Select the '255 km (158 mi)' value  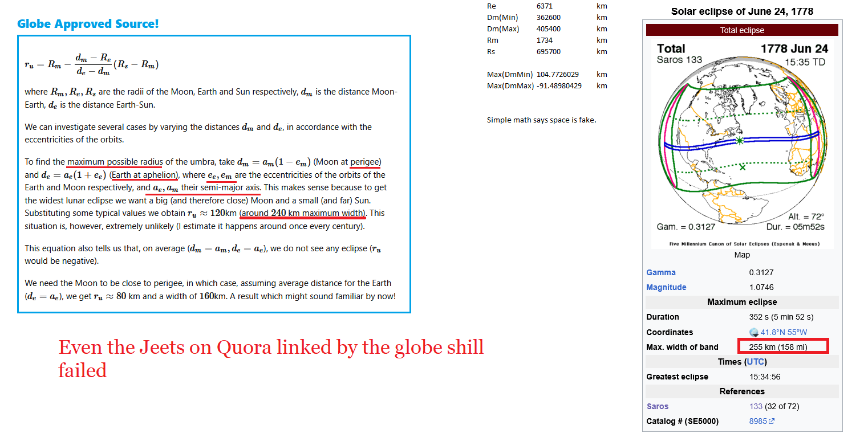(778, 347)
